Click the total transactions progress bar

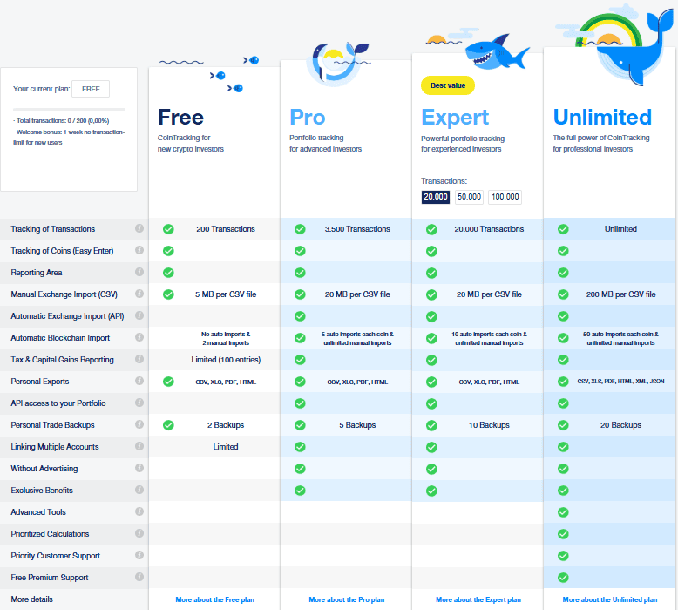click(69, 109)
